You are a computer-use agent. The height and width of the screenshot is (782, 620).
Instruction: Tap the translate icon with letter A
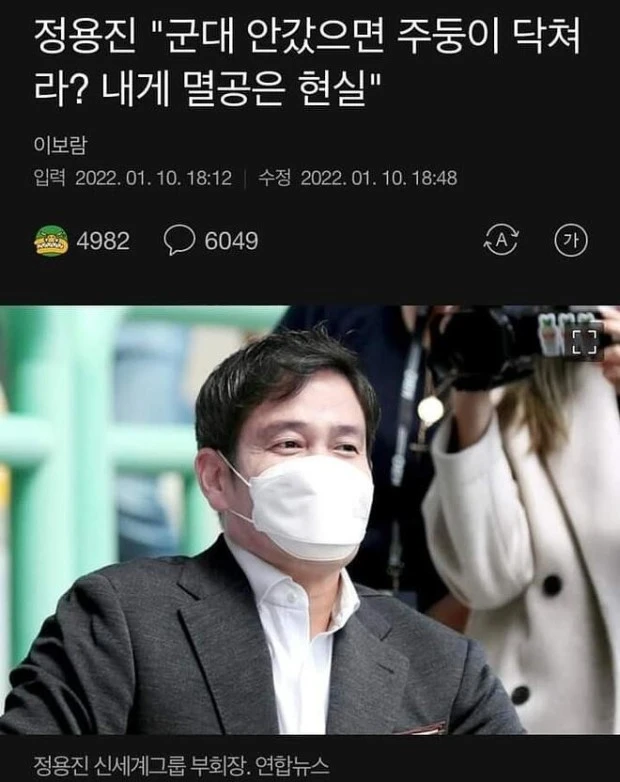[x=501, y=240]
